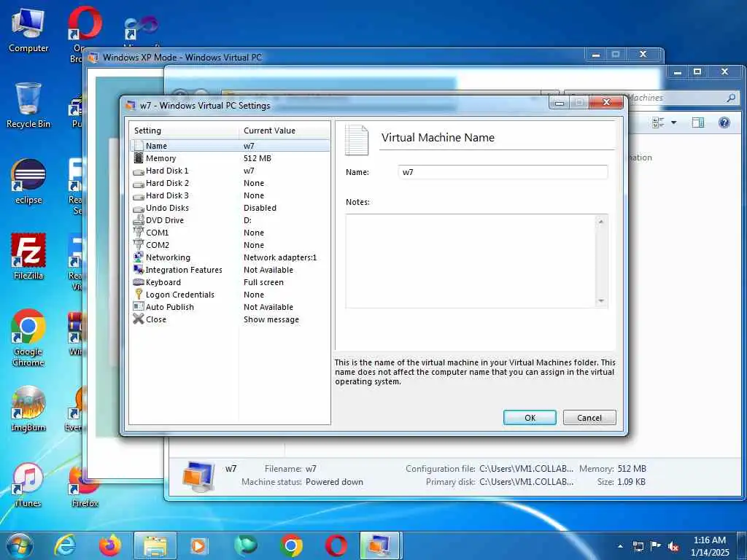
Task: Open Windows Media Player from taskbar
Action: coord(198,545)
